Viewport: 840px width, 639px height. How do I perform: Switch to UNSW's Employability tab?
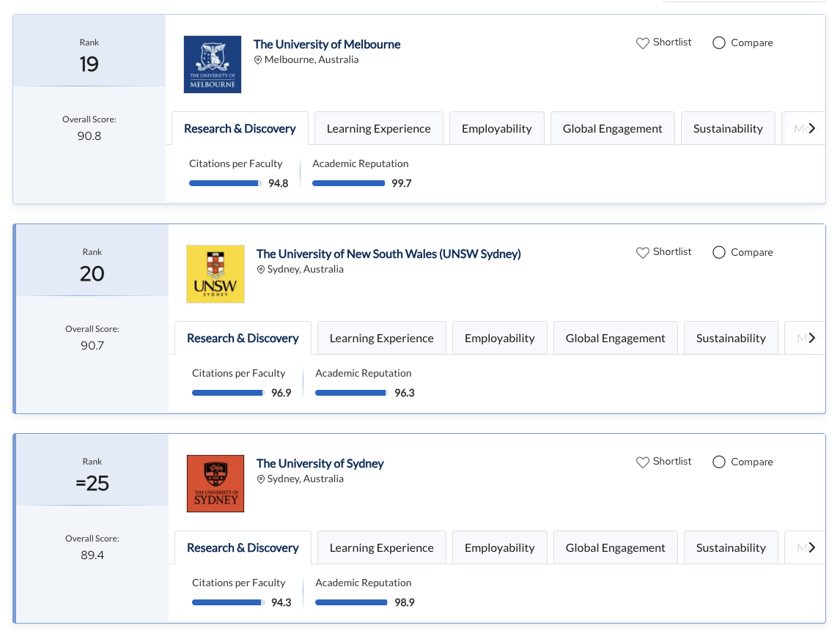pos(499,339)
